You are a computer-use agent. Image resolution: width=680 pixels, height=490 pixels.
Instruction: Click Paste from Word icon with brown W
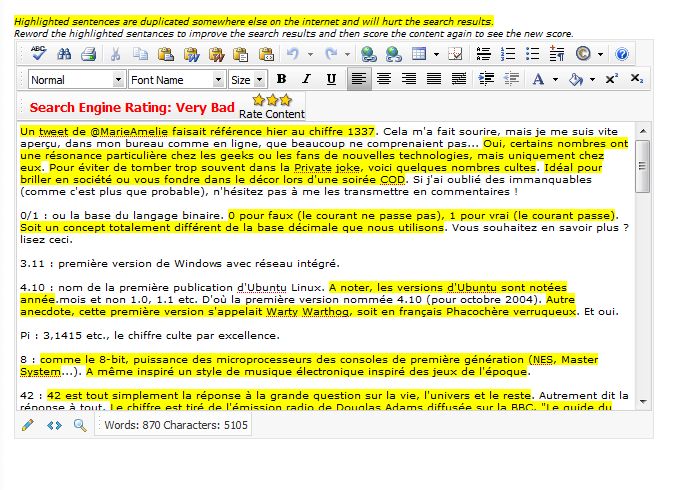(216, 54)
